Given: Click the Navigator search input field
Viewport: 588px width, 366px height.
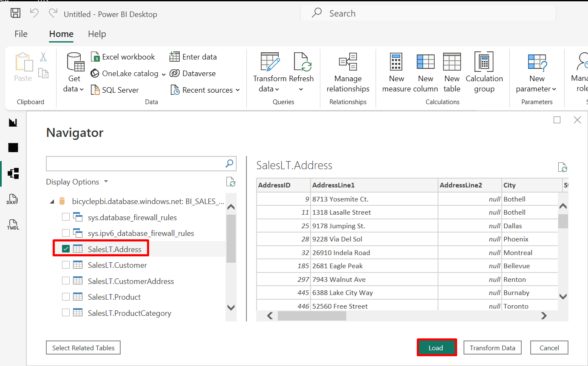Looking at the screenshot, I should tap(135, 163).
